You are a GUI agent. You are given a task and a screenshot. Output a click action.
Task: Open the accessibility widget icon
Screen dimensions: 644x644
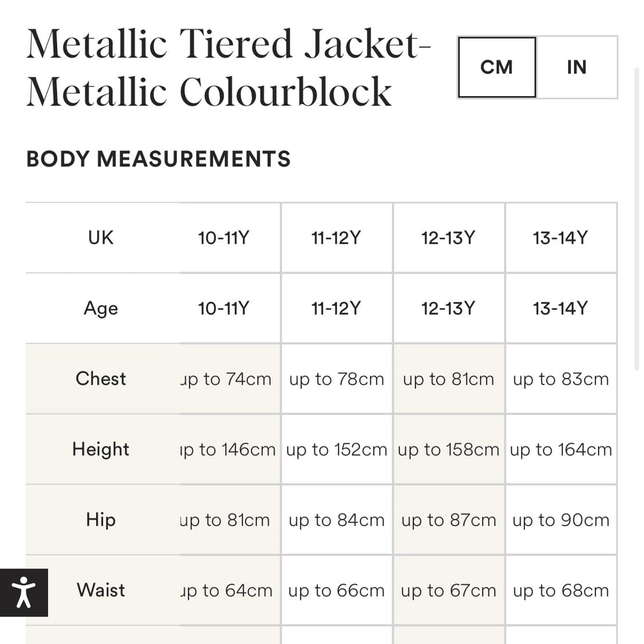(x=23, y=592)
